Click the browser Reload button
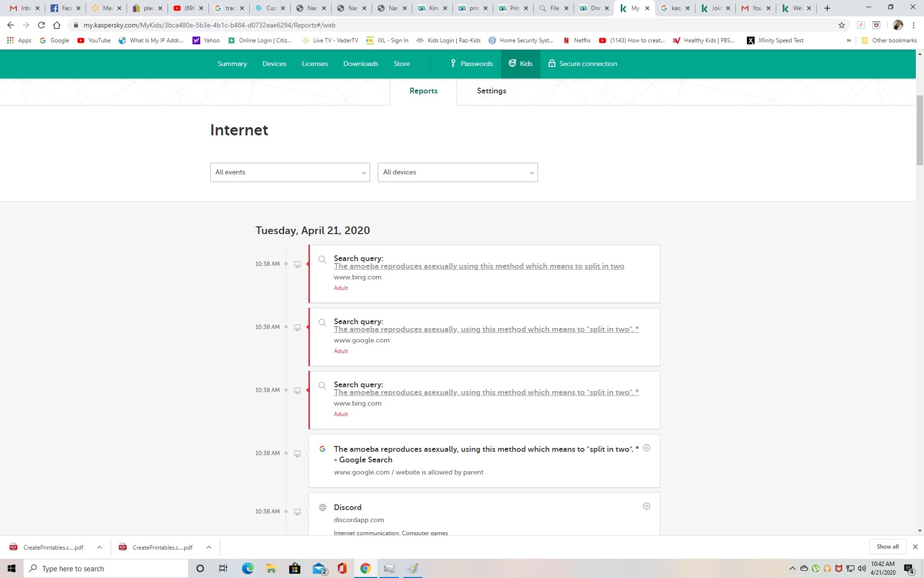Viewport: 924px width, 578px height. [41, 25]
